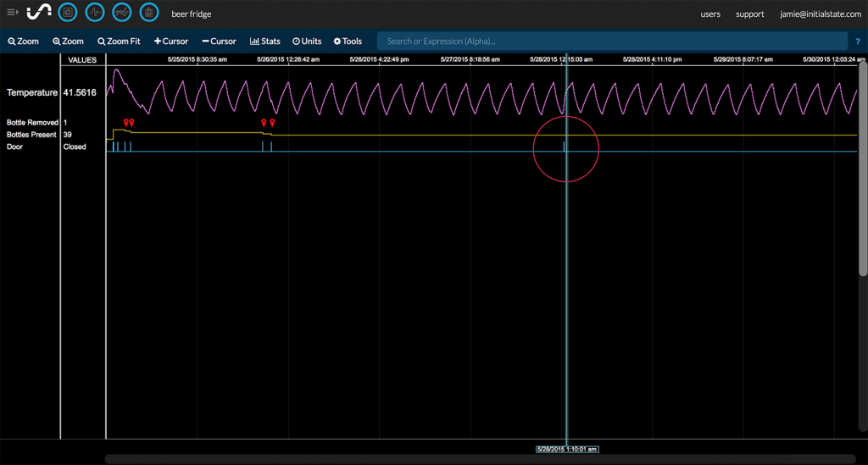Remove a cursor using −Cursor

click(x=219, y=42)
